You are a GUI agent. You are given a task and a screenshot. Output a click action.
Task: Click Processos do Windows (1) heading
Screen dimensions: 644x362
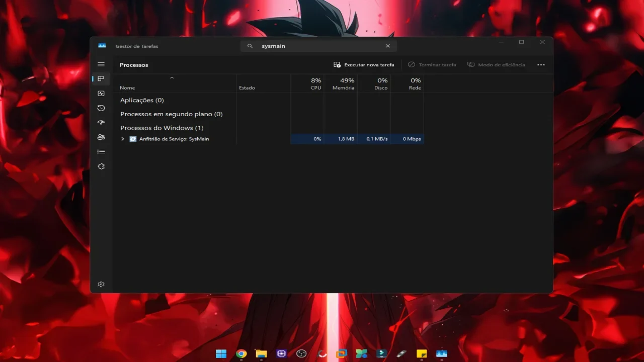[162, 128]
